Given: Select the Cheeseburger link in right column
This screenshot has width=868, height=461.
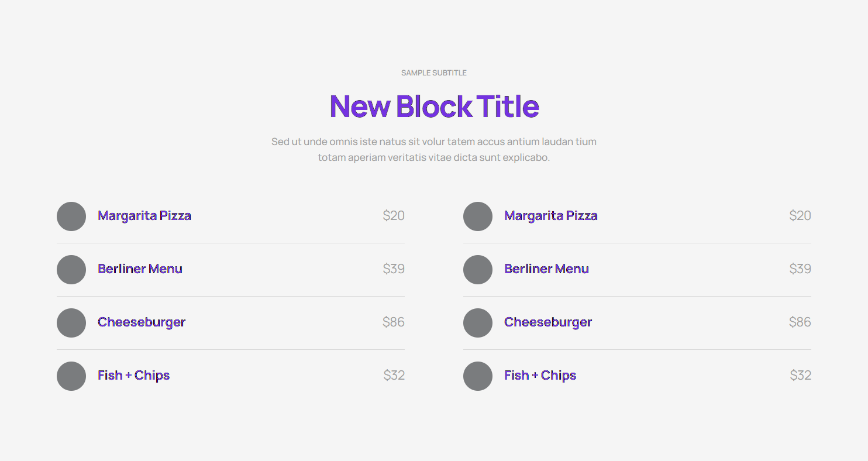Looking at the screenshot, I should click(x=547, y=322).
